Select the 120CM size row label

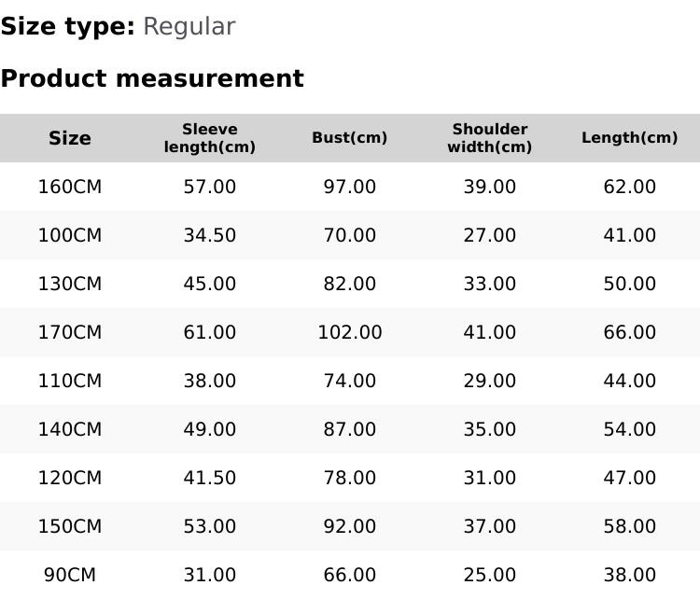(x=70, y=478)
